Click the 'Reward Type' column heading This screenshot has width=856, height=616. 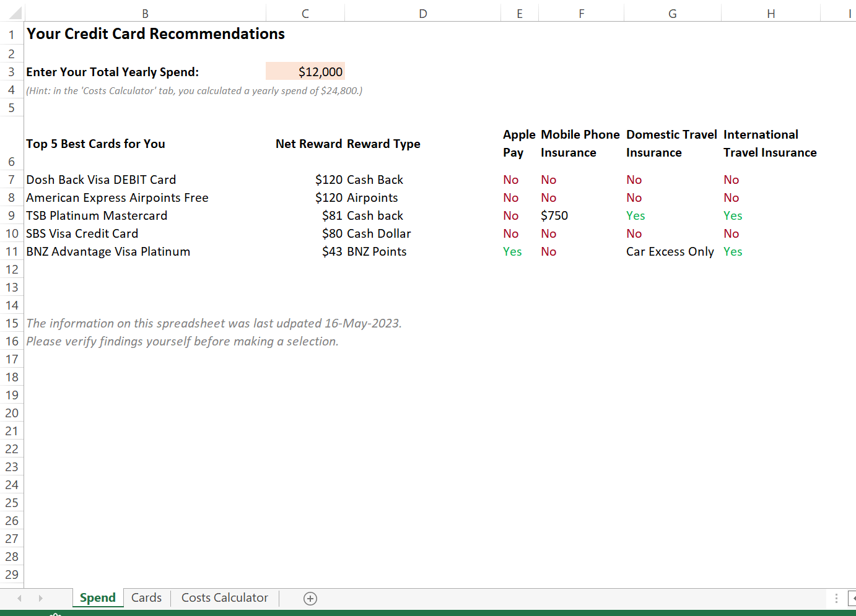[383, 144]
